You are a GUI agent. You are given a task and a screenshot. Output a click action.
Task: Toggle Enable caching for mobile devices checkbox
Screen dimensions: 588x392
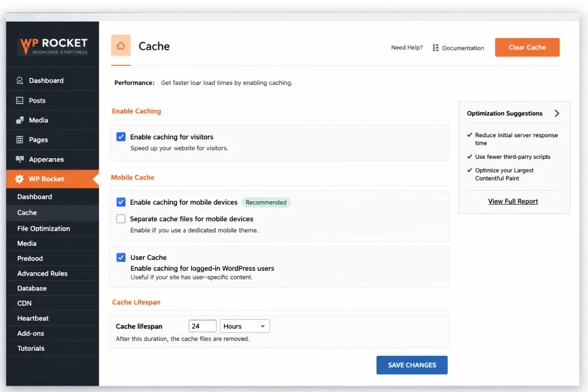point(121,202)
